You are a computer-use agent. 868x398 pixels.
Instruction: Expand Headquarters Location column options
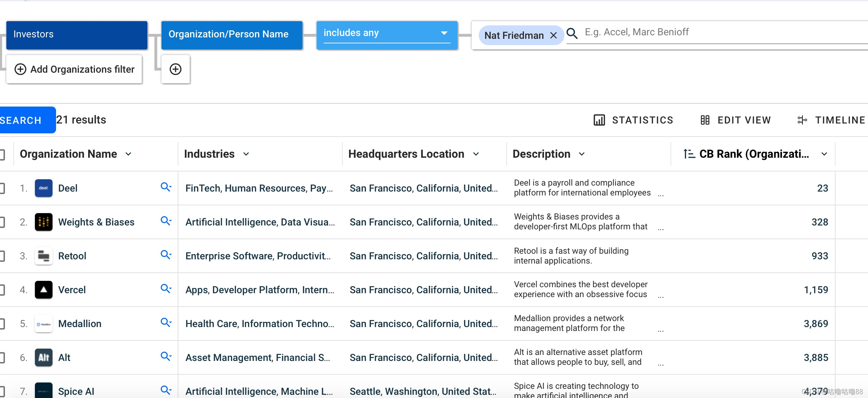coord(476,154)
